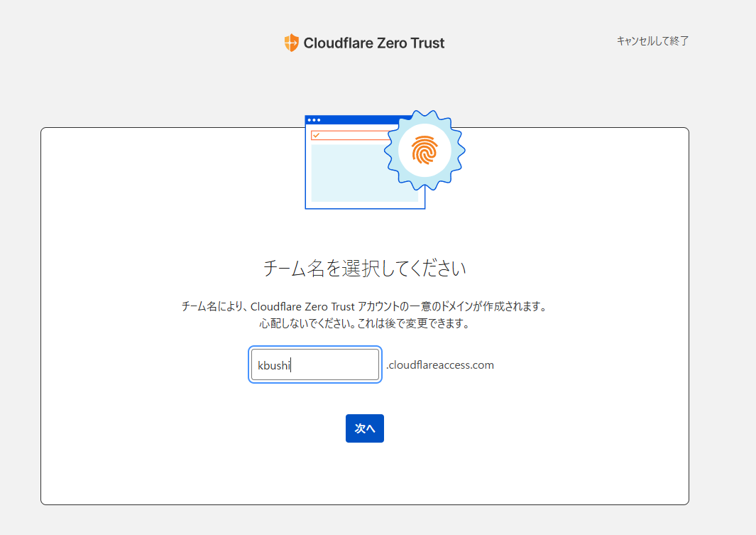Click the キャンセルして終了 link

point(652,41)
